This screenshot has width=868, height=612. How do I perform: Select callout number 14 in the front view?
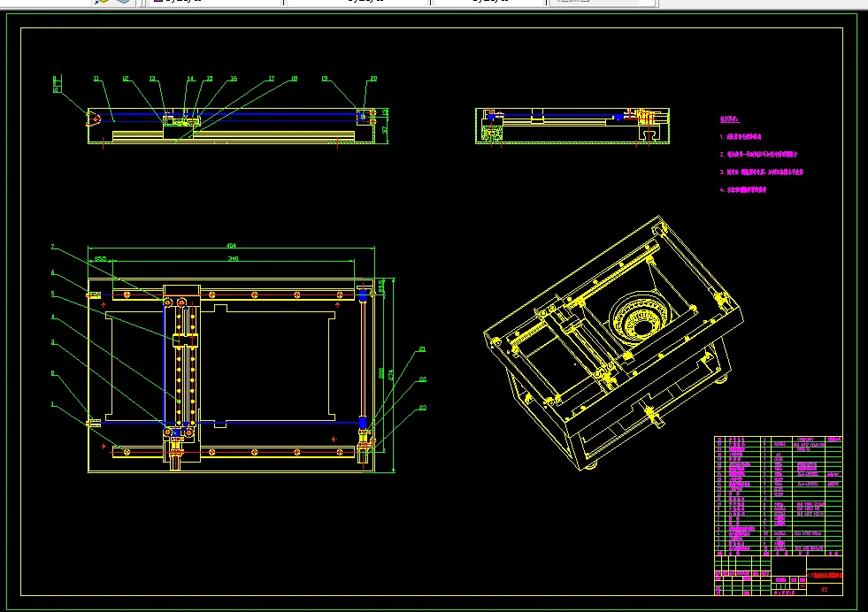click(190, 79)
